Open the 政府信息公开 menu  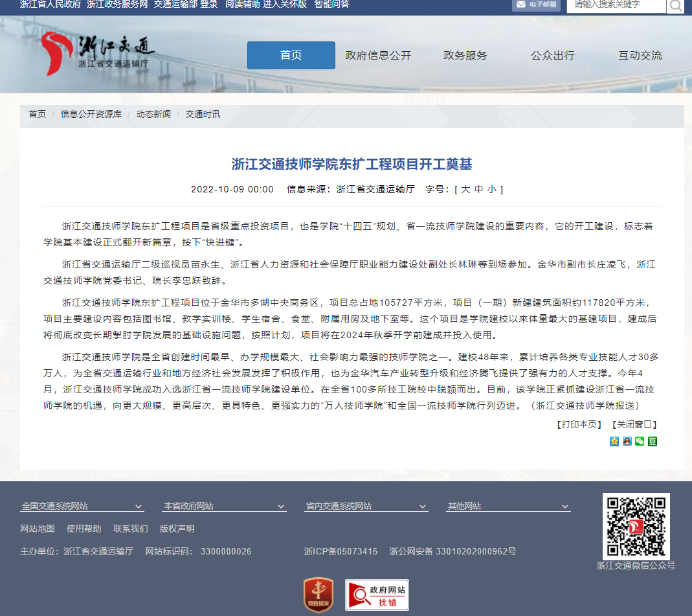(378, 55)
